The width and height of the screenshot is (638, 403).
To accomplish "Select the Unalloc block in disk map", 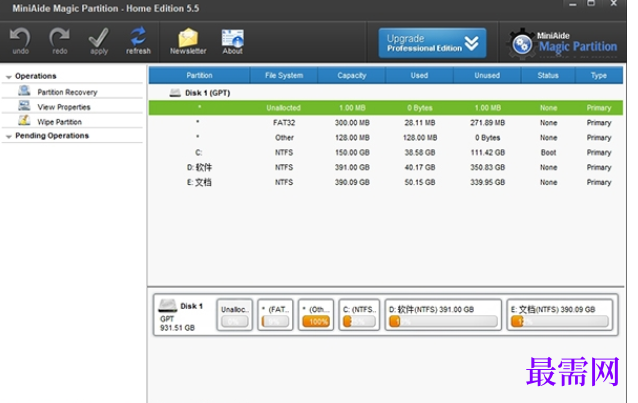I will (235, 315).
